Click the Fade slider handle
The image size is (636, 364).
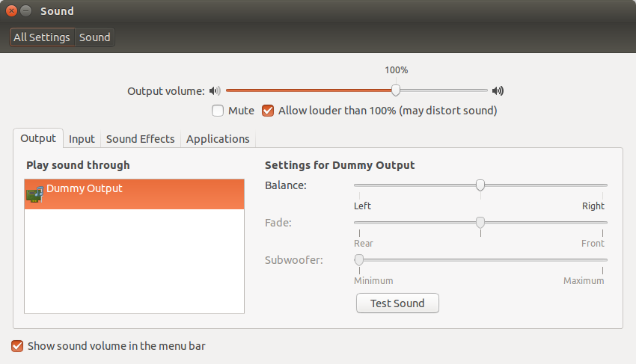coord(480,222)
